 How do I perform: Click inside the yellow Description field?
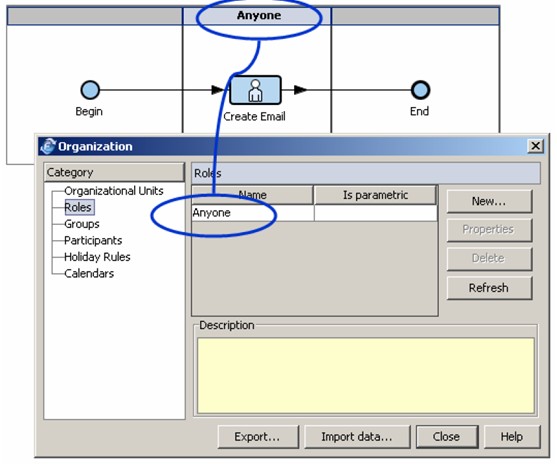[x=366, y=376]
